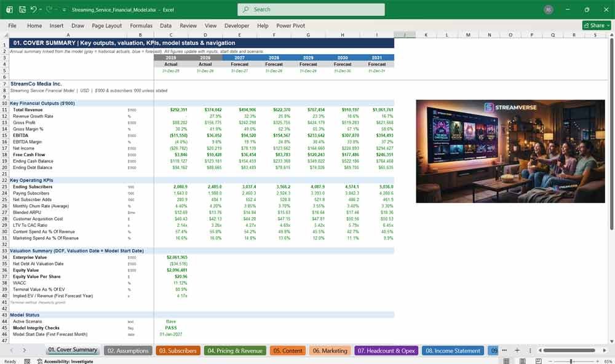This screenshot has width=615, height=364.
Task: Click the previous sheet navigation arrow
Action: (x=11, y=350)
